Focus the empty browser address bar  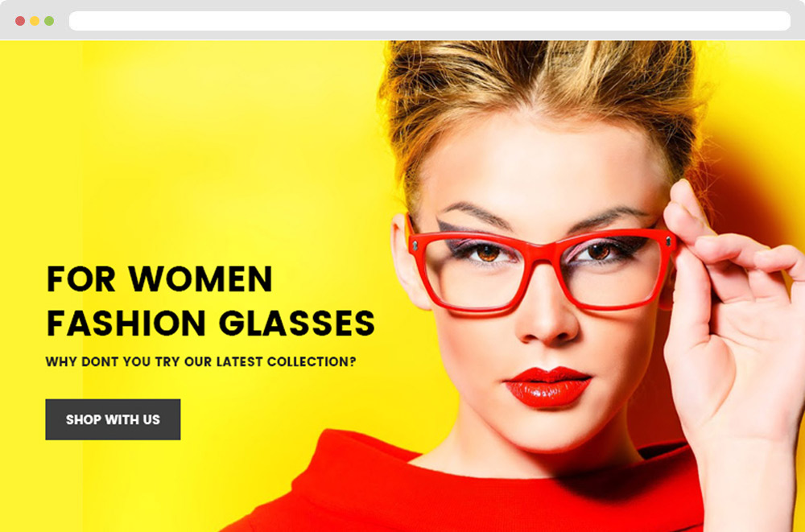(430, 21)
